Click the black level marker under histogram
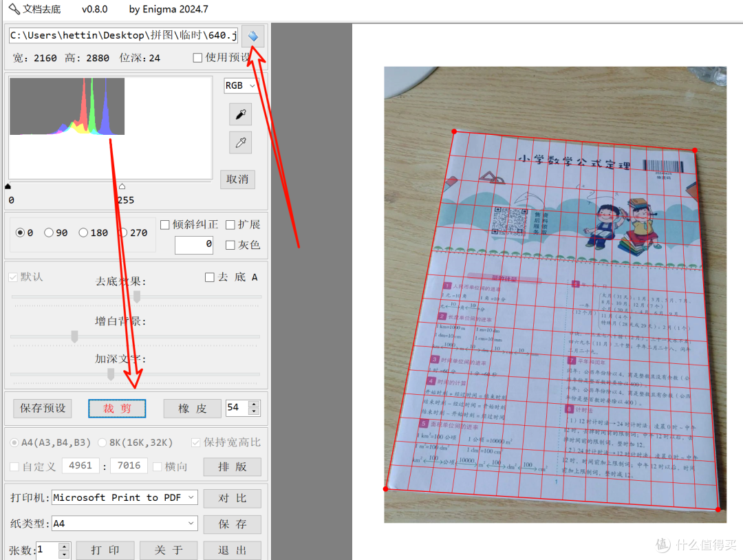This screenshot has height=560, width=743. point(8,186)
